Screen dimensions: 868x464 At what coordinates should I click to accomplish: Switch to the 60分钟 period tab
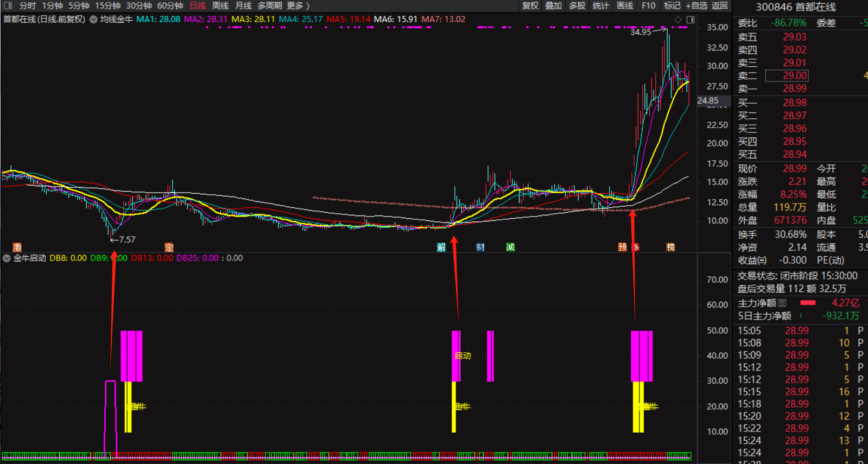[170, 5]
